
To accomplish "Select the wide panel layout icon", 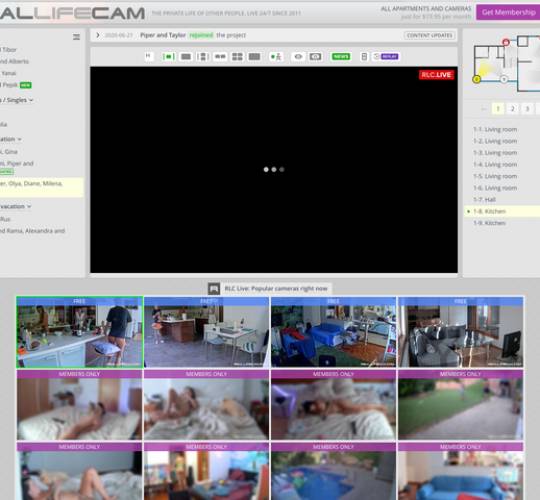I will [254, 56].
